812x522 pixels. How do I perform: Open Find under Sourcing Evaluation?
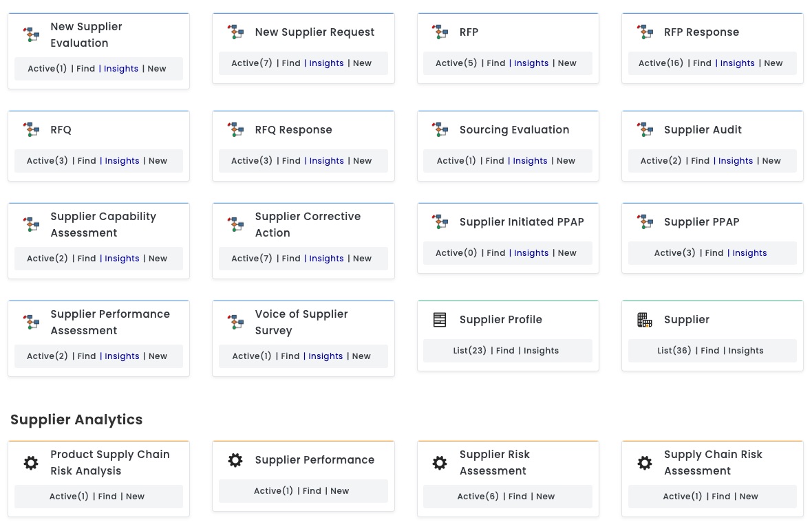[x=494, y=160]
